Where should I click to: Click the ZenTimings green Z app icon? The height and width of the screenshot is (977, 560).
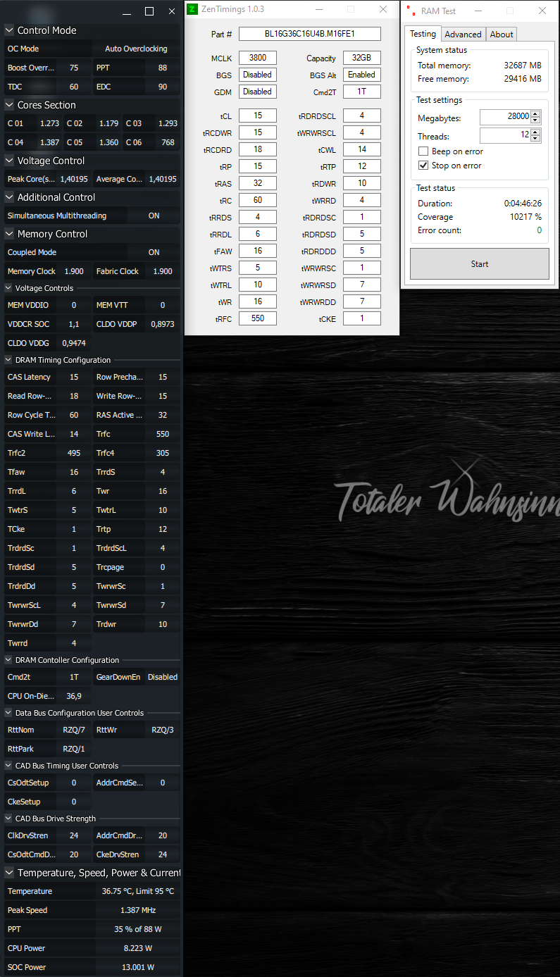[x=192, y=9]
